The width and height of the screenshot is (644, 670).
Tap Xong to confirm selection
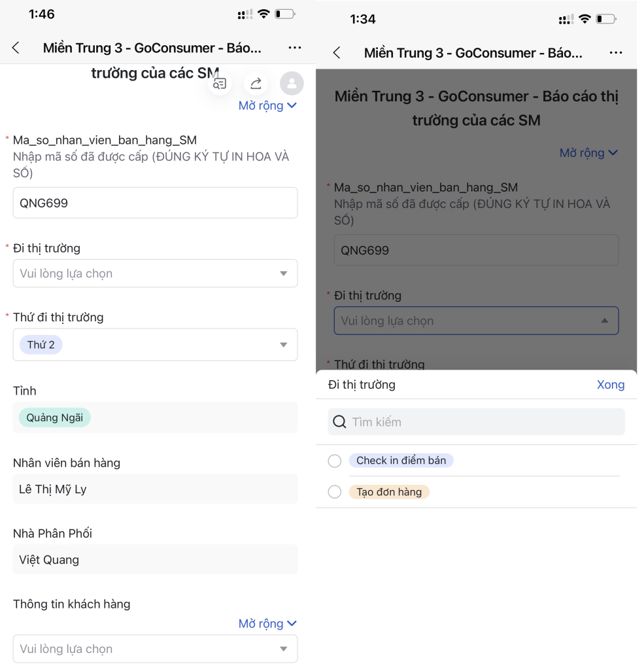pyautogui.click(x=610, y=385)
